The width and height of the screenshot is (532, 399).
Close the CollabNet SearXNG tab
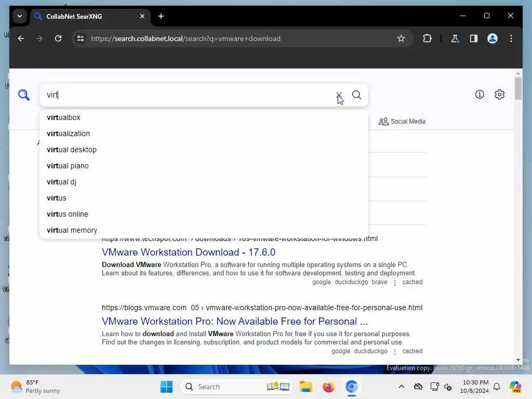coord(142,16)
